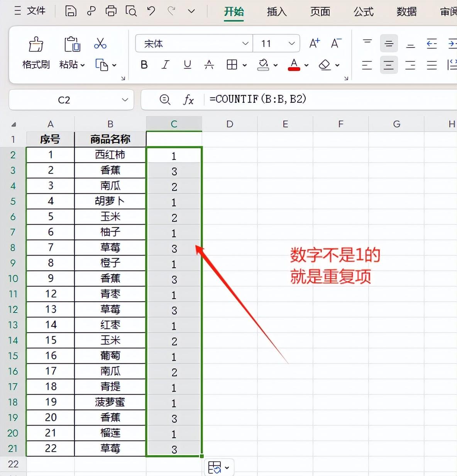The width and height of the screenshot is (457, 476).
Task: Switch to the 公式 tab
Action: (x=364, y=12)
